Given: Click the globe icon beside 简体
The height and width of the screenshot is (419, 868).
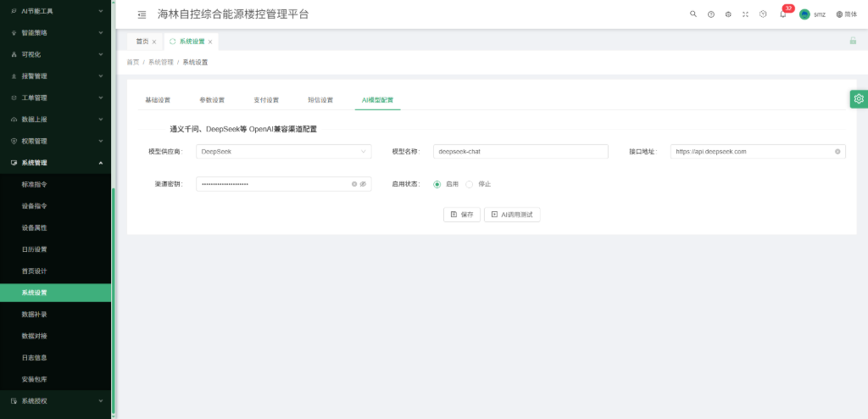Looking at the screenshot, I should [x=839, y=14].
